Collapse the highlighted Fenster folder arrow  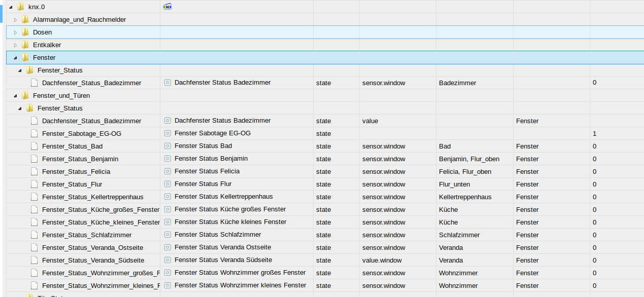click(x=16, y=58)
